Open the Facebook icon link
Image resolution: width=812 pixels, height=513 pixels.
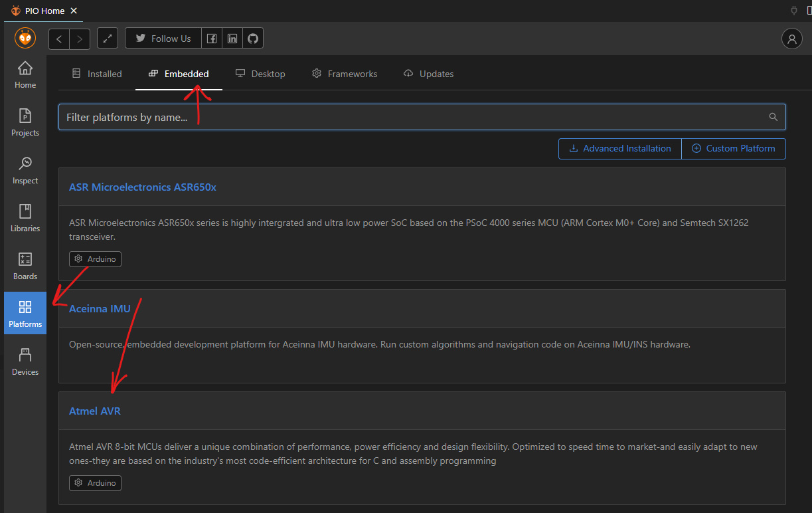tap(211, 39)
